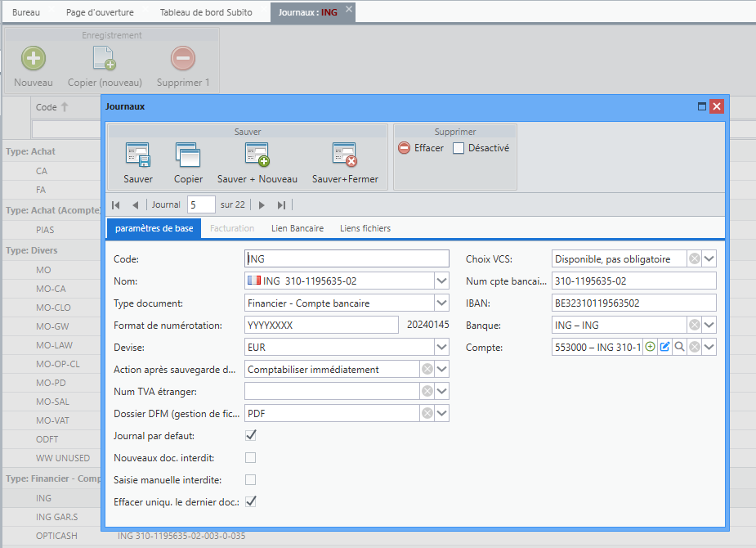
Task: Clear the Action après sauvegarde field
Action: pyautogui.click(x=427, y=370)
